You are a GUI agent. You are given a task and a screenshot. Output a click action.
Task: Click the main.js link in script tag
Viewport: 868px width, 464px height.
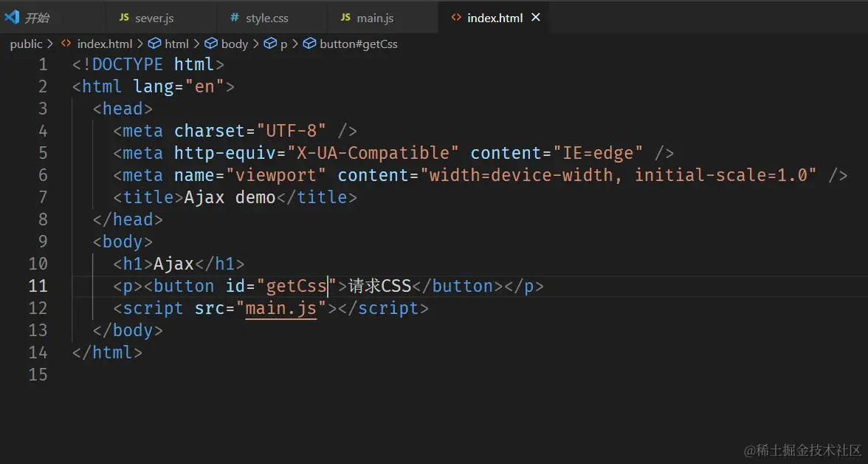coord(281,307)
